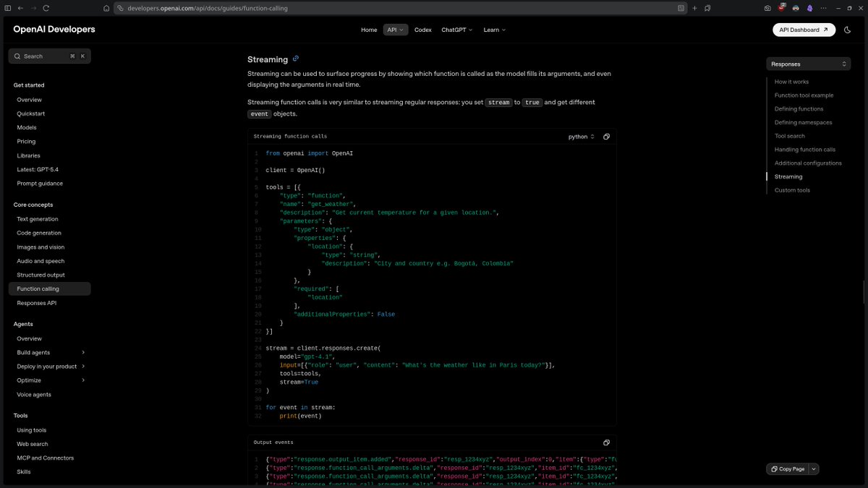Click the bookmarks icon in browser toolbar

click(707, 8)
